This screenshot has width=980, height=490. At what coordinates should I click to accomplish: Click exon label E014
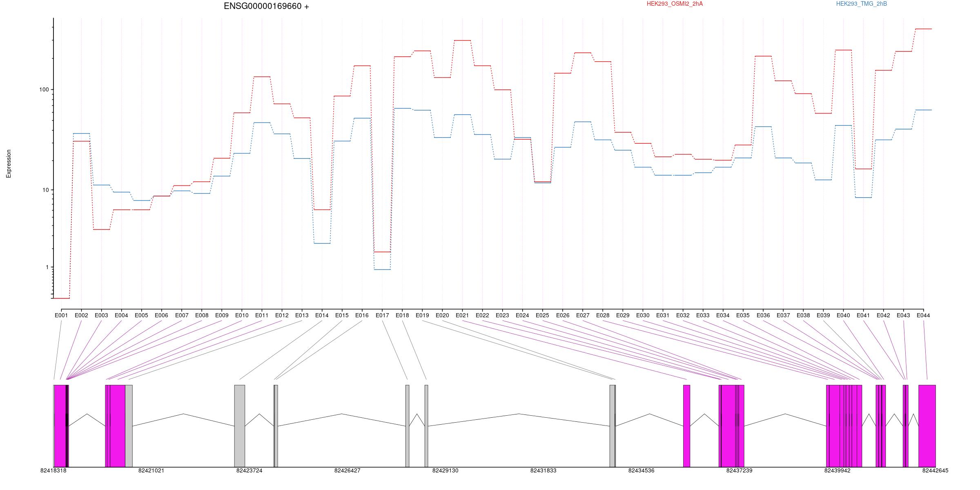[322, 315]
